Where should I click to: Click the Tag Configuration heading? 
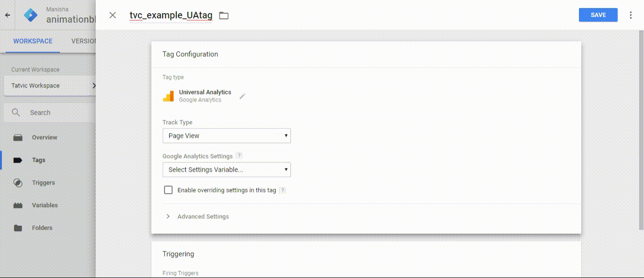click(190, 54)
